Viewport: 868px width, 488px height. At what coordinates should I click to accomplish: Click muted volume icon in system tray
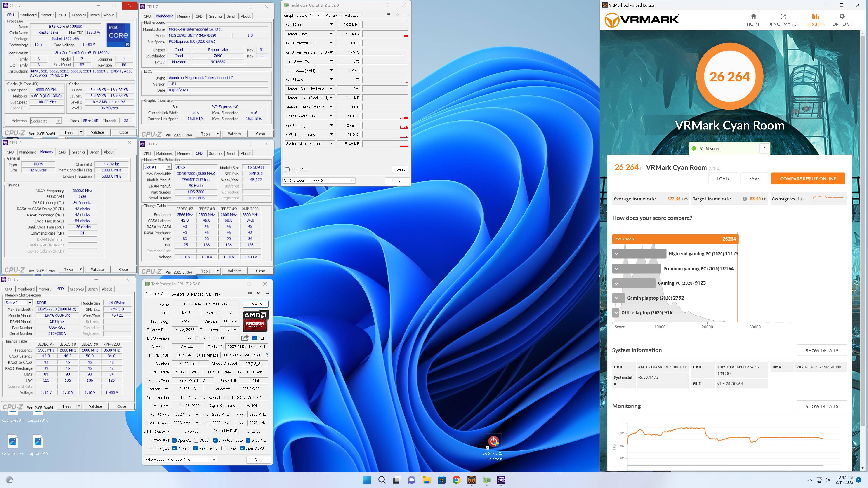click(827, 480)
